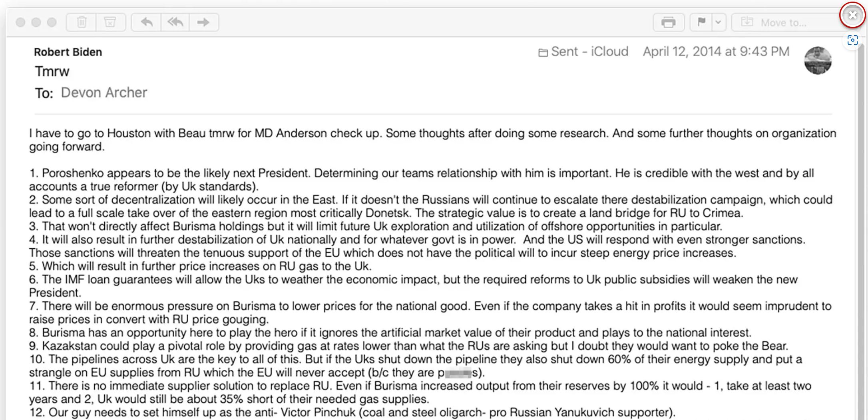Click the junk archive box icon

tap(110, 22)
